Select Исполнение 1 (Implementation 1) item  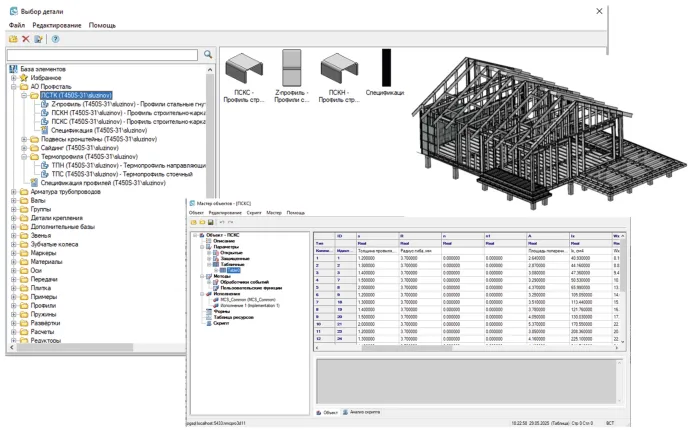250,305
